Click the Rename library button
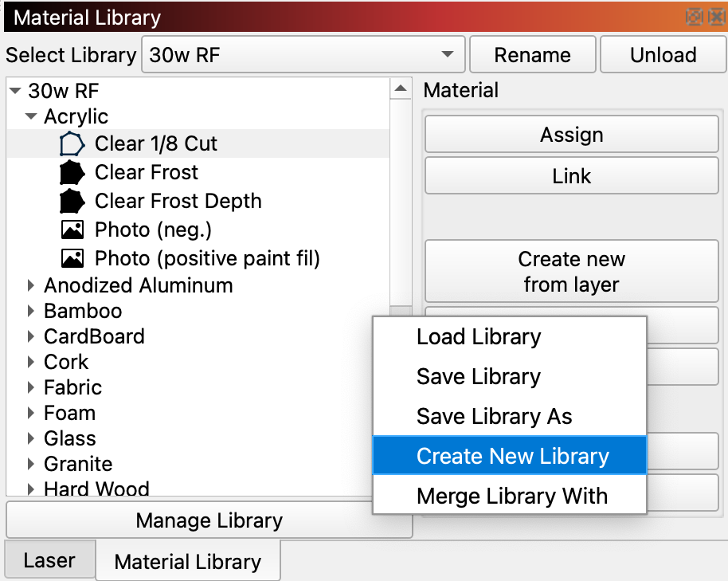 click(x=532, y=55)
